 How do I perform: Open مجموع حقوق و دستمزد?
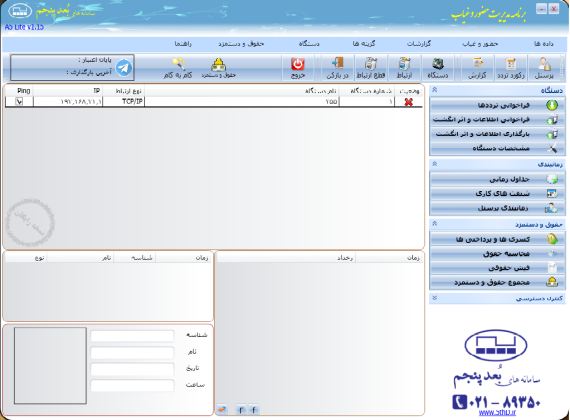pos(497,282)
